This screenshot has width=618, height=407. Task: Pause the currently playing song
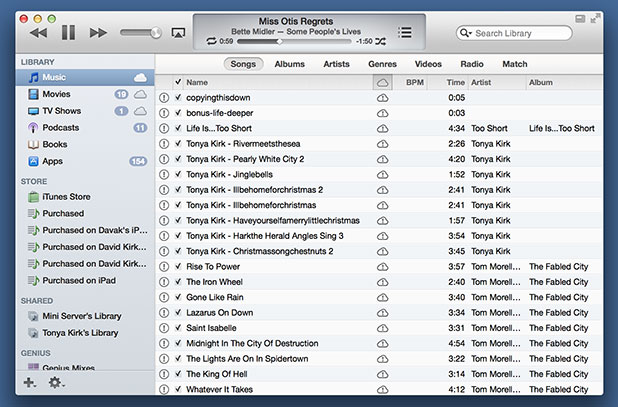point(69,33)
